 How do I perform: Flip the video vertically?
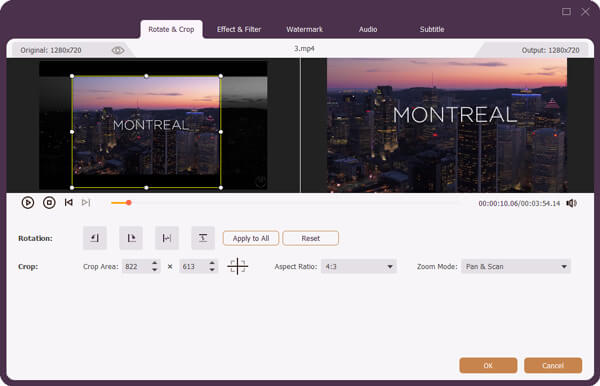pos(203,238)
